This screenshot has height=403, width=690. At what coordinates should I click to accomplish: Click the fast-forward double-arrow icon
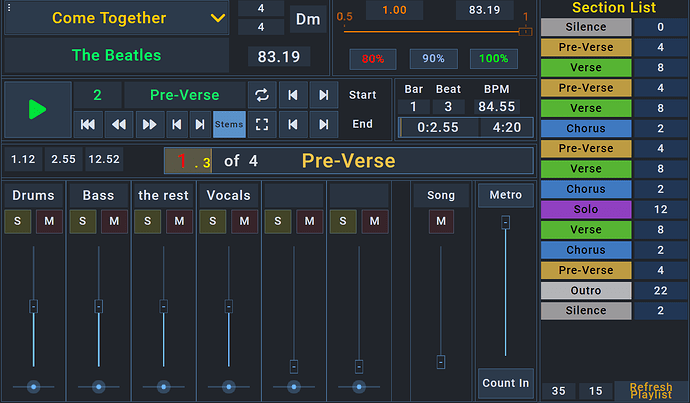pos(149,124)
